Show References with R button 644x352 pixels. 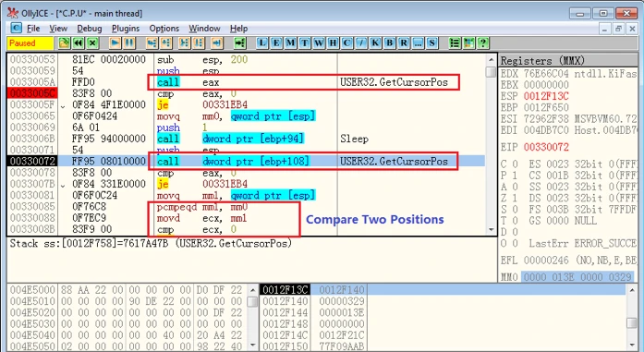point(404,43)
